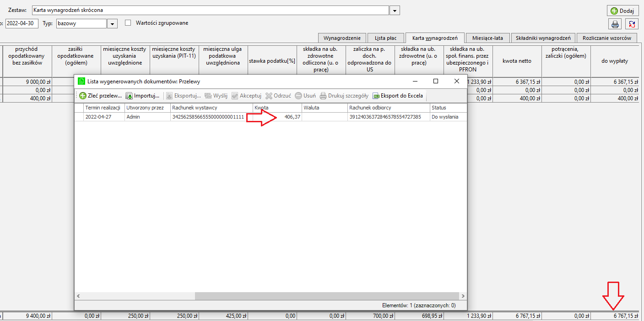Click Drukuj szczegóły in the toolbar
Screen dimensions: 644x321
[344, 96]
